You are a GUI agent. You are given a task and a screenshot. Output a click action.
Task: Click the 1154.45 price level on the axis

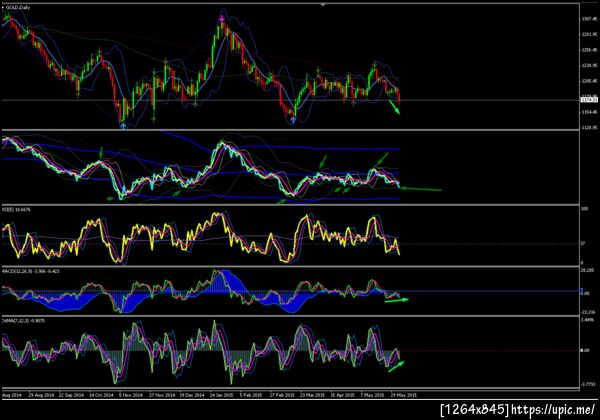tap(589, 112)
